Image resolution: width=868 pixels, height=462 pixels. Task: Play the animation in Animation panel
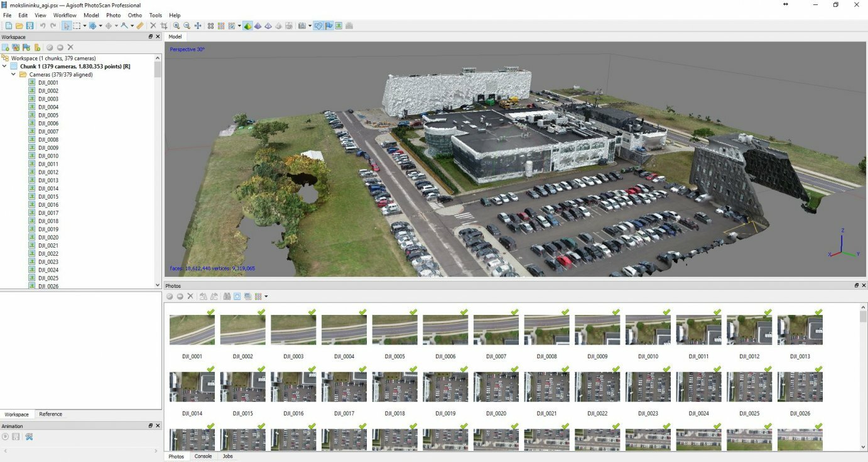6,436
